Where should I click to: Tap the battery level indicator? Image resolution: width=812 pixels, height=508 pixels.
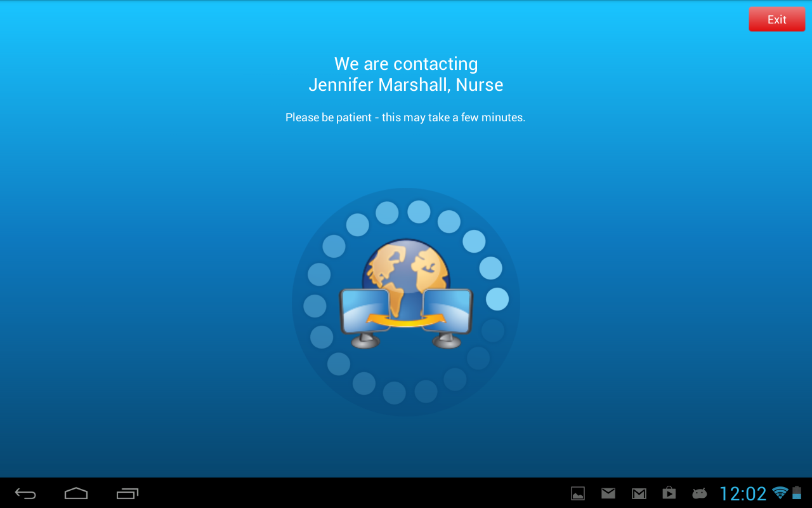pos(797,493)
